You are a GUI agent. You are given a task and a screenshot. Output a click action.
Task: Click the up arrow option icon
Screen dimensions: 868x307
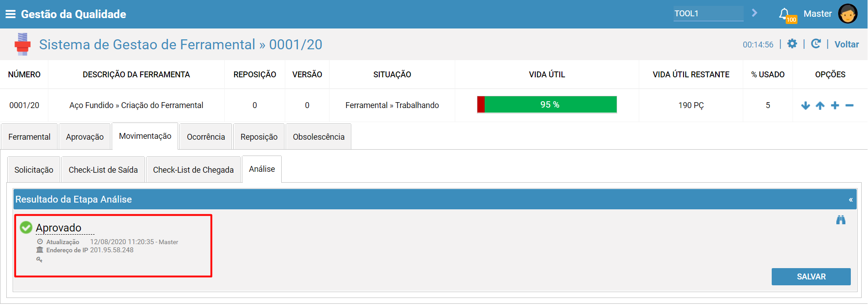[820, 105]
